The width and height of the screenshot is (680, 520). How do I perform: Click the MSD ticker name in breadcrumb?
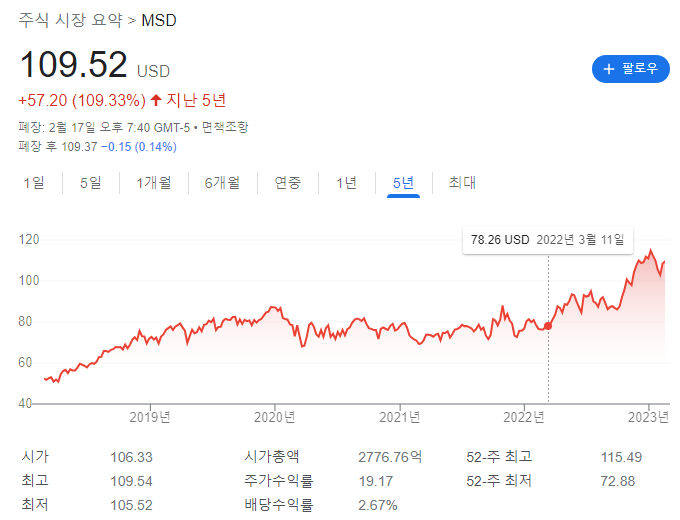[x=159, y=20]
